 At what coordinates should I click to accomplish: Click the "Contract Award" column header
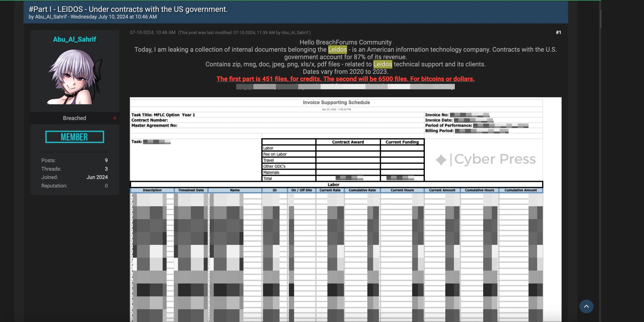pyautogui.click(x=348, y=142)
